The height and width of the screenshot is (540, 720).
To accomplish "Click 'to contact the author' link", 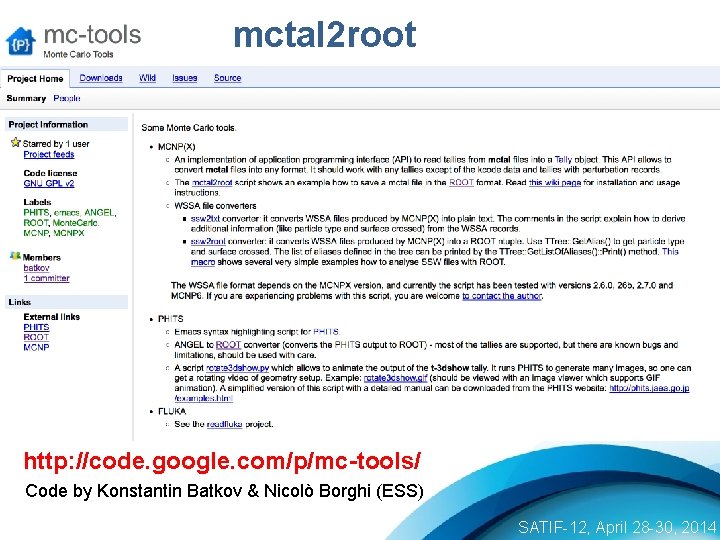I will (x=501, y=296).
